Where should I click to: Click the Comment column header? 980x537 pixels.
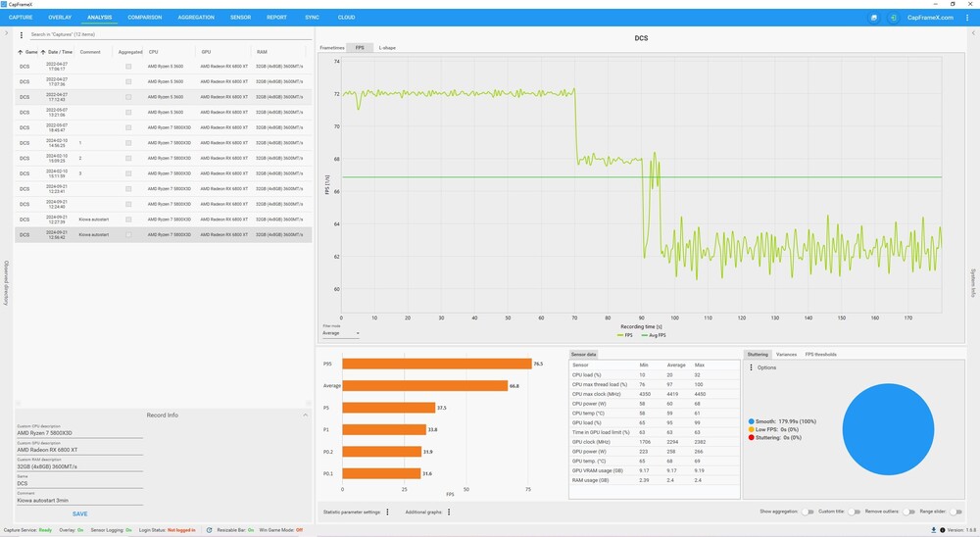[x=90, y=52]
